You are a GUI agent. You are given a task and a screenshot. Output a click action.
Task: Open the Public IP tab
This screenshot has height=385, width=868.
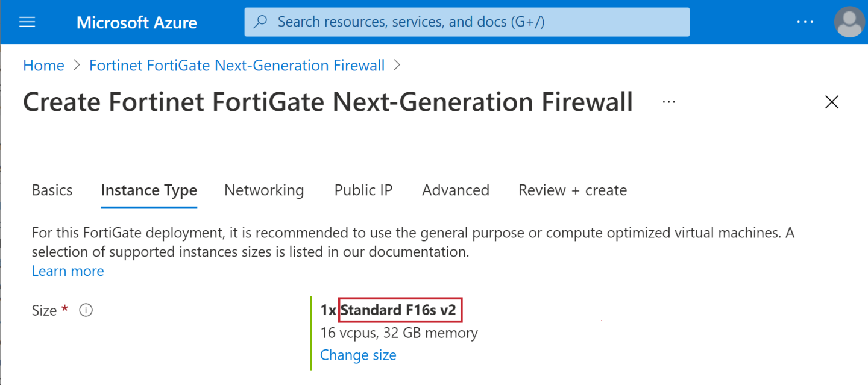coord(363,190)
